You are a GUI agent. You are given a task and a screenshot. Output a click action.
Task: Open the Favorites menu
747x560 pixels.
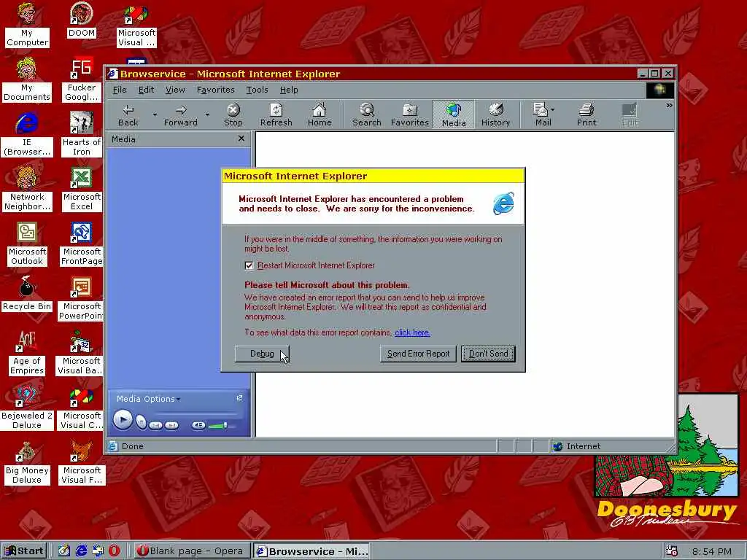pyautogui.click(x=215, y=90)
